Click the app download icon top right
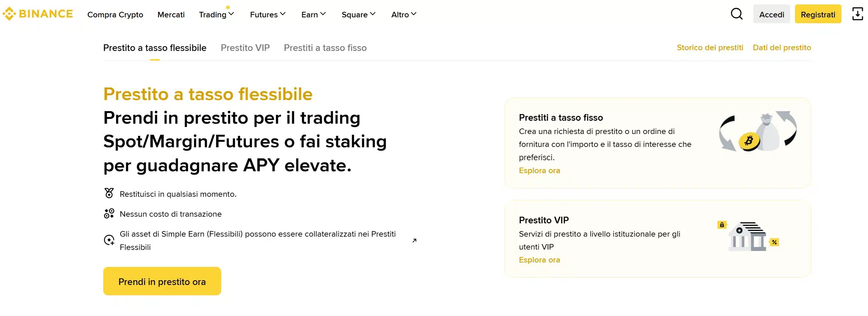 tap(858, 13)
